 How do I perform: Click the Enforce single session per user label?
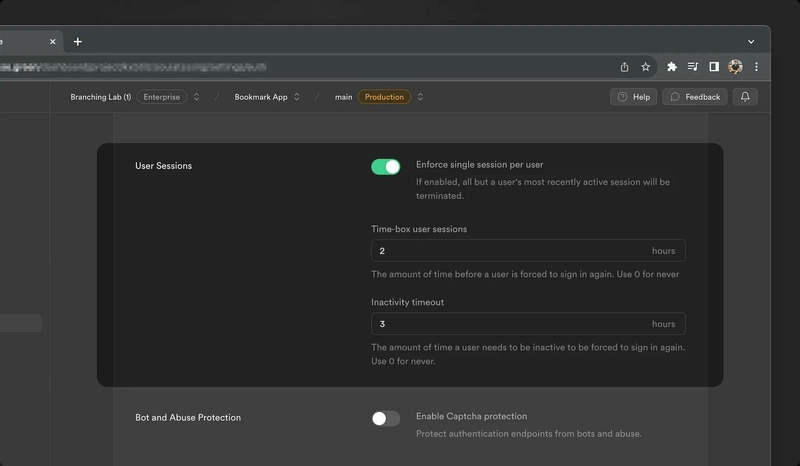click(x=480, y=164)
